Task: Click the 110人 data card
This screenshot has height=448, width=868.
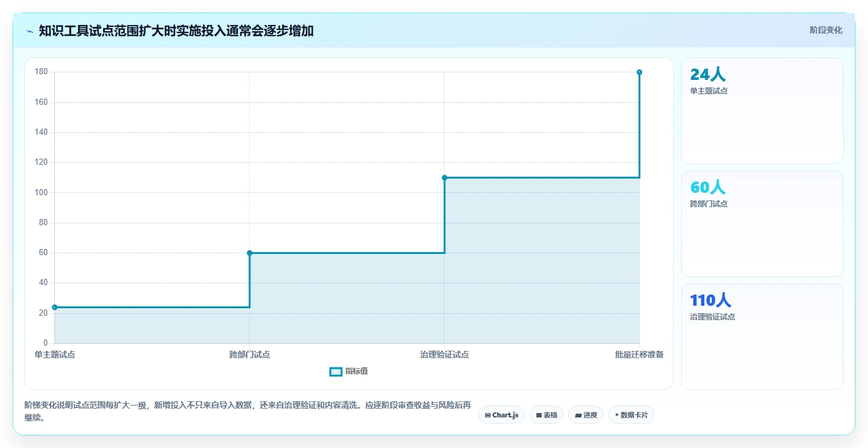Action: coord(762,337)
